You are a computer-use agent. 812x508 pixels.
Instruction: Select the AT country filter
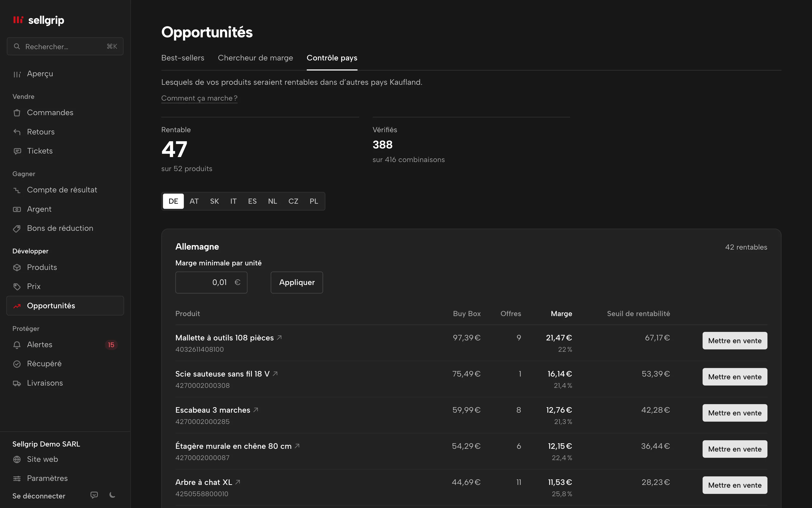click(194, 201)
